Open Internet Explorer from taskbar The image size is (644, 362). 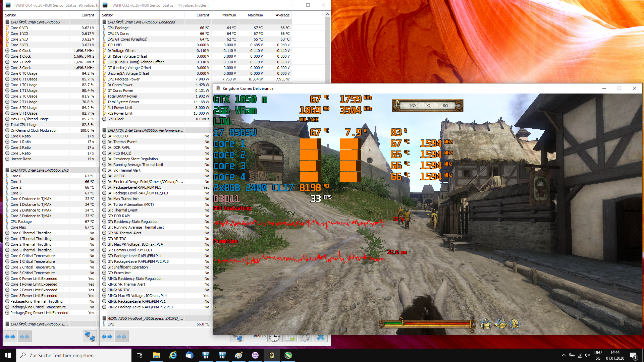(173, 355)
